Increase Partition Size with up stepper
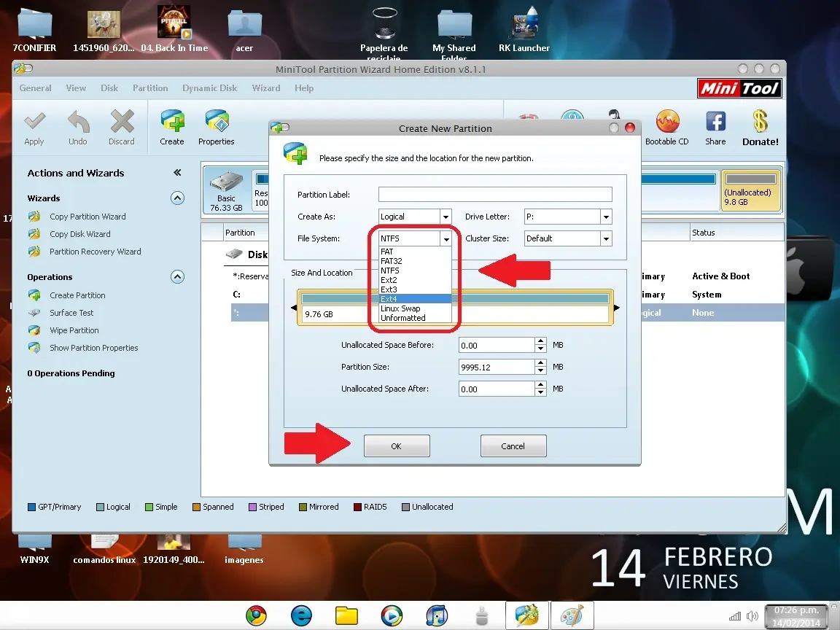 [x=540, y=363]
